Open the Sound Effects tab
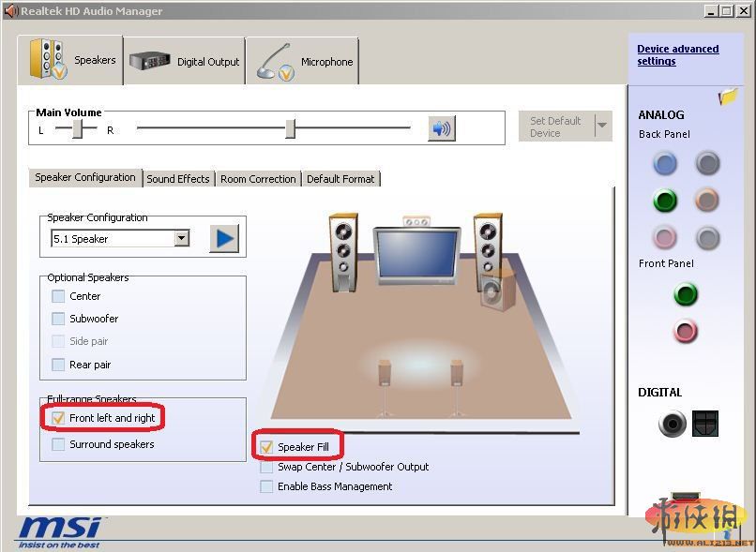This screenshot has height=552, width=756. [x=178, y=179]
